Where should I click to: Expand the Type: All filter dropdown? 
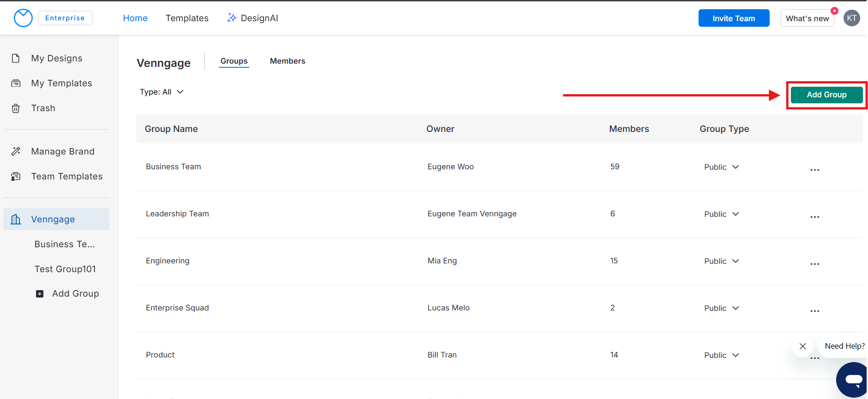click(x=162, y=92)
